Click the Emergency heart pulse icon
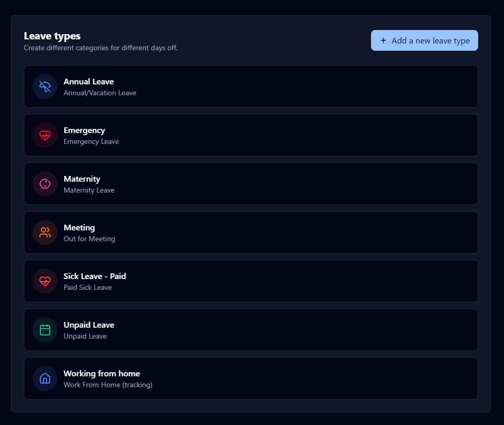The image size is (504, 425). (x=45, y=135)
